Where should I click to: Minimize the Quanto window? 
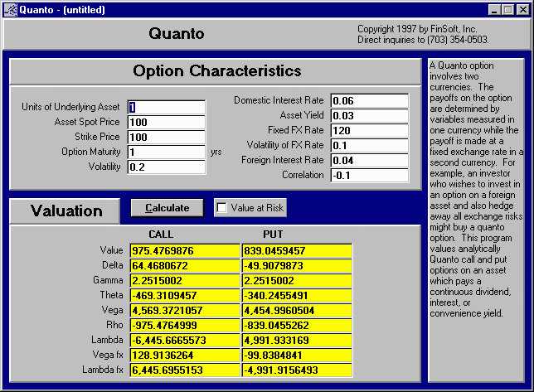(494, 10)
